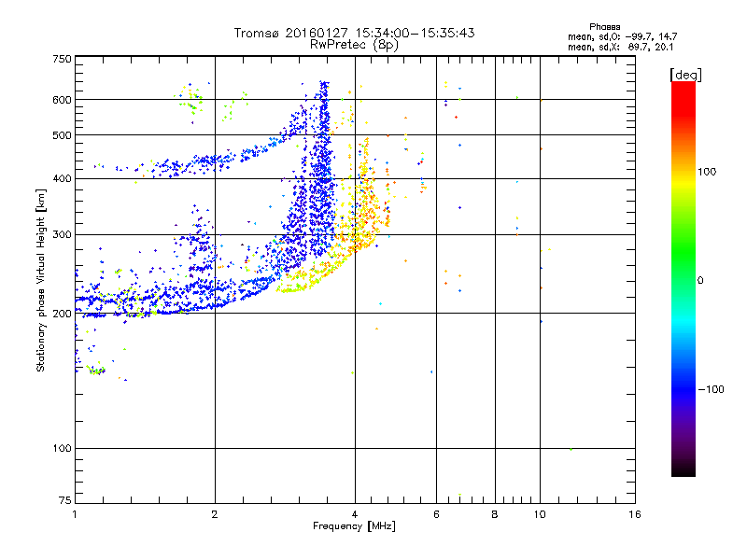The height and width of the screenshot is (560, 747).
Task: Click the y-axis tick label '300'
Action: 63,234
